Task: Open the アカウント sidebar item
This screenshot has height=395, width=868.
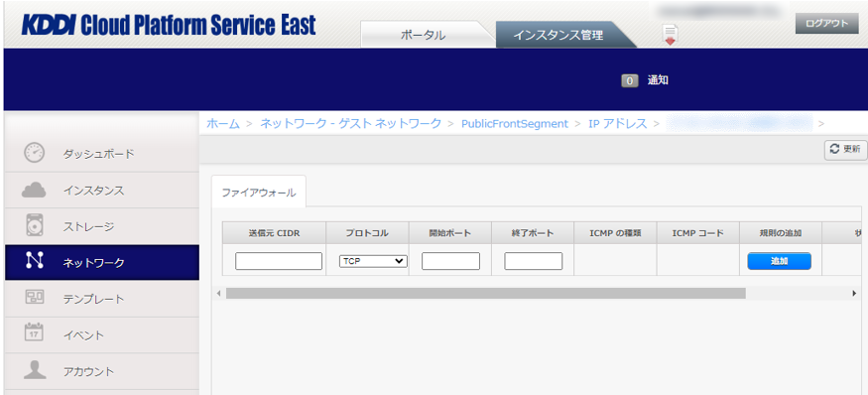Action: (x=101, y=371)
